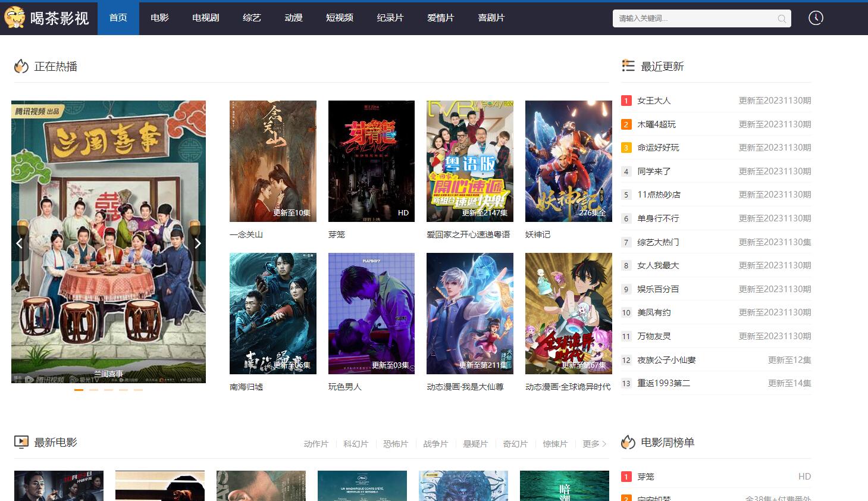Click the search magnifier icon
This screenshot has height=501, width=868.
(782, 19)
